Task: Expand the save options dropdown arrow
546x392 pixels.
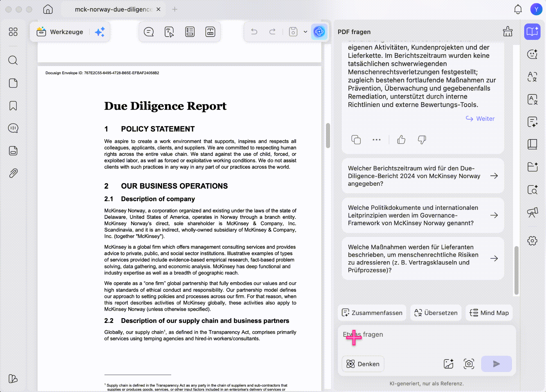Action: click(305, 31)
